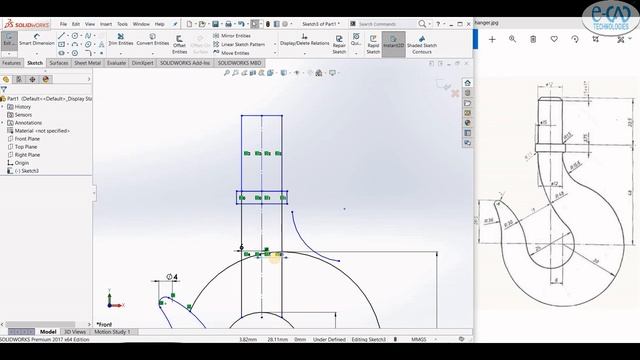Expand the FeatureManager tabs chevron

(89, 79)
